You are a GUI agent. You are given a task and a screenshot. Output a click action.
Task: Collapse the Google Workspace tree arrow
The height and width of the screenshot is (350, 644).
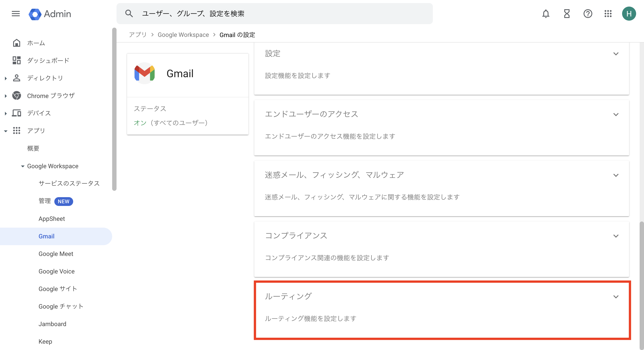[23, 166]
